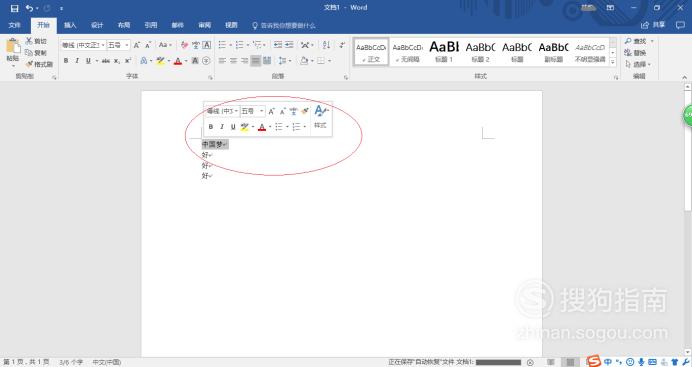Switch to the Design (设计) tab

pyautogui.click(x=97, y=25)
